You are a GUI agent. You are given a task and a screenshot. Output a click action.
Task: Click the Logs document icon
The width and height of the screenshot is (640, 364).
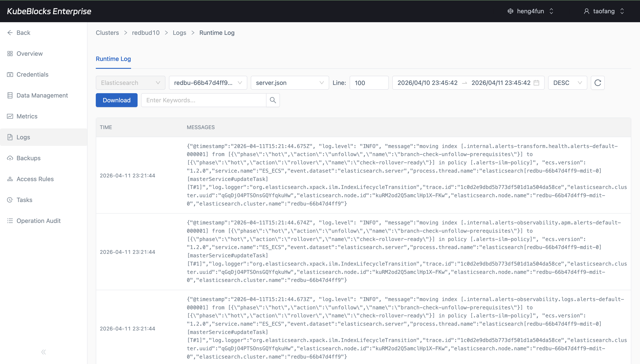pyautogui.click(x=10, y=137)
